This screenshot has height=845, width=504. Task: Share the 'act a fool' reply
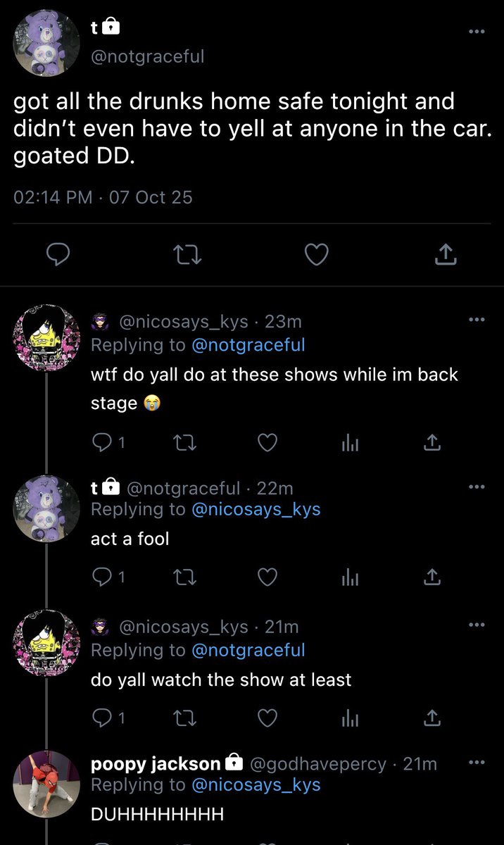tap(433, 577)
